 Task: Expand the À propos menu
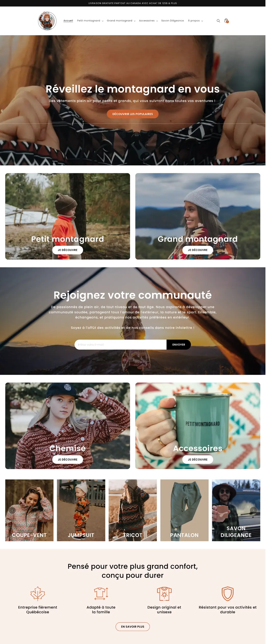coord(197,21)
